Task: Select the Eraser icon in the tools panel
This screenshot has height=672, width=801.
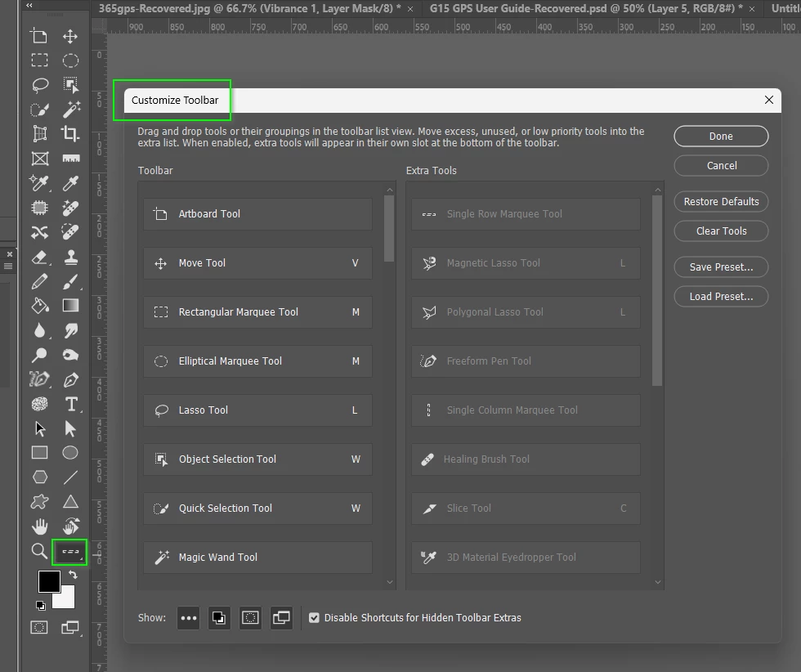Action: 40,257
